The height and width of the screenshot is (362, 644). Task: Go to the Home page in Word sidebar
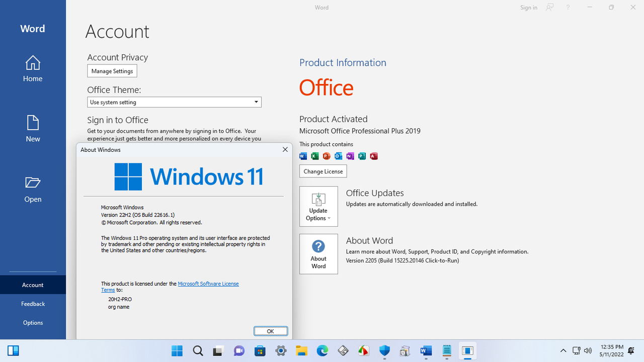33,69
